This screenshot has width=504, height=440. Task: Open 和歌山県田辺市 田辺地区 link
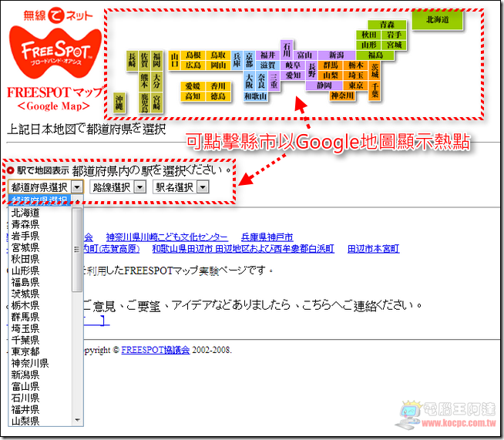244,249
